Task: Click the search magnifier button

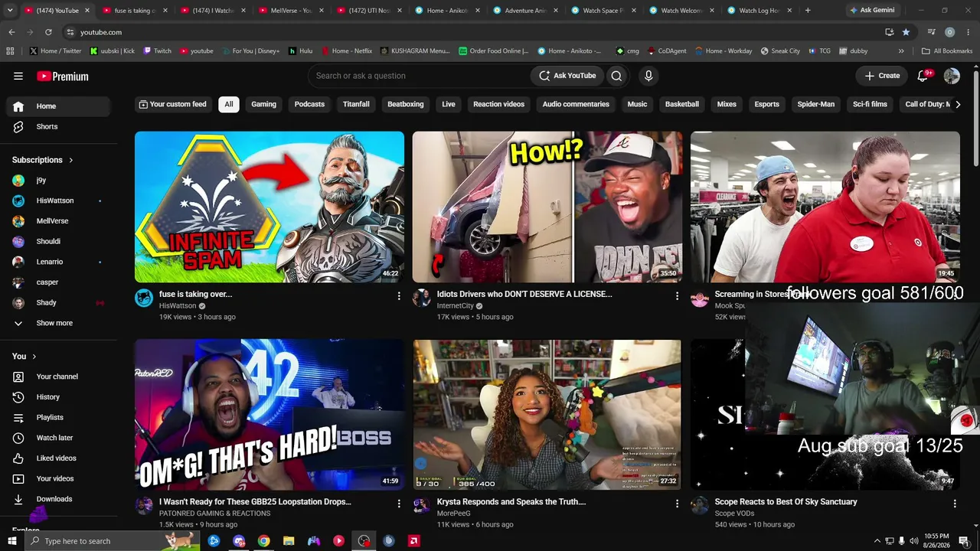Action: (616, 76)
